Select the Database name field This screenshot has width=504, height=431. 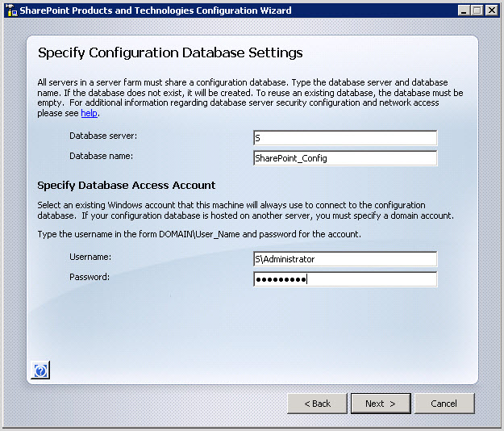345,158
